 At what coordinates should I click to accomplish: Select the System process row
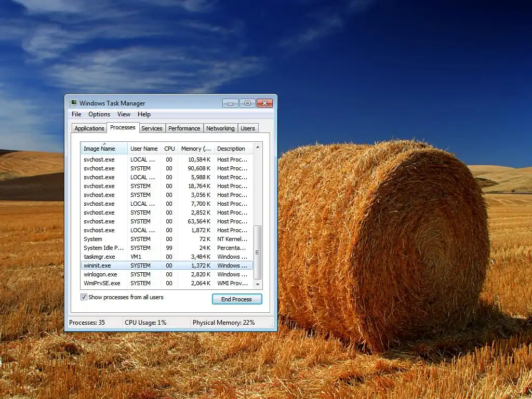tap(167, 239)
